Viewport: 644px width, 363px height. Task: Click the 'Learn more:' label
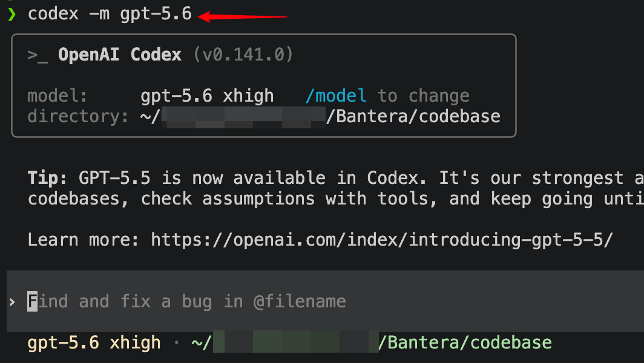click(x=84, y=240)
